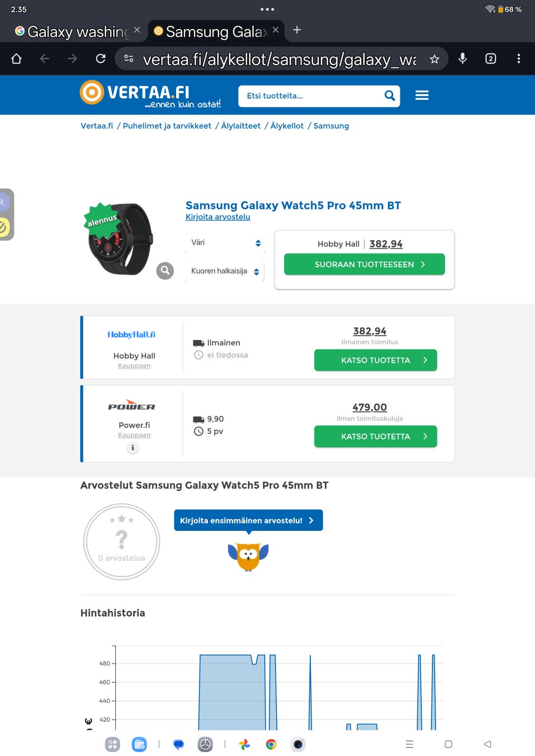Open the tab switcher showing 2 tabs

[490, 58]
